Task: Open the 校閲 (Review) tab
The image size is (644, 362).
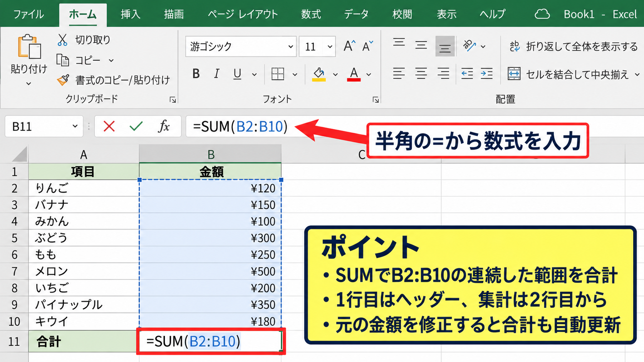Action: pyautogui.click(x=402, y=15)
